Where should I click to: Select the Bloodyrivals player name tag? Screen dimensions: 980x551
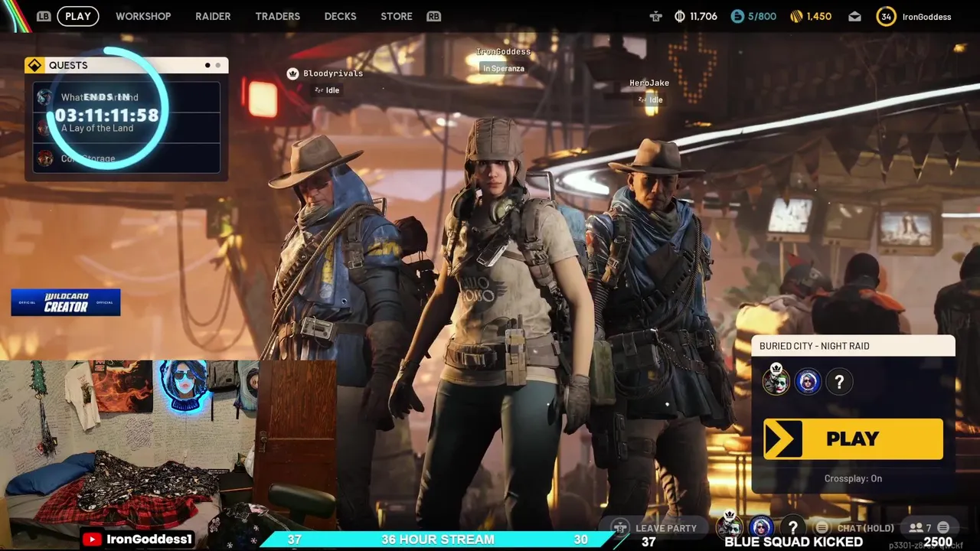coord(333,73)
